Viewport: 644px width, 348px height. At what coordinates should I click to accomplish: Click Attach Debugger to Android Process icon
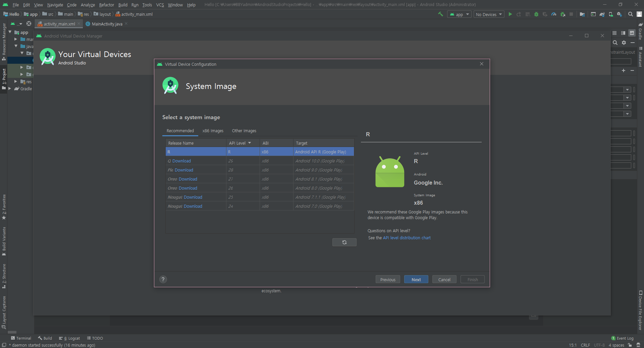tap(562, 14)
